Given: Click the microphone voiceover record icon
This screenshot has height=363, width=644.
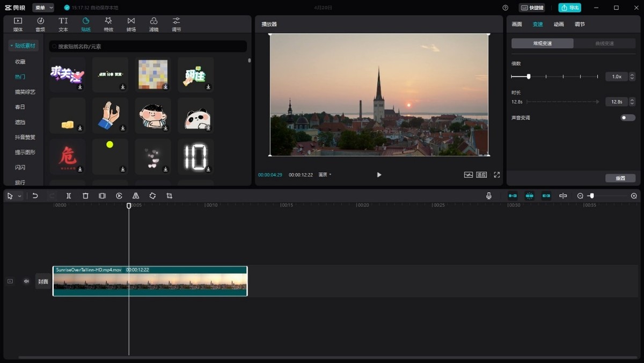Looking at the screenshot, I should [488, 196].
